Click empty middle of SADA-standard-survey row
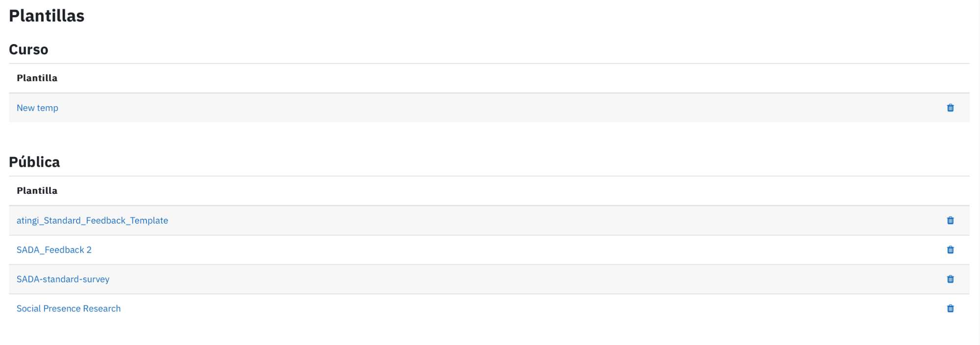This screenshot has width=980, height=345. [x=489, y=279]
